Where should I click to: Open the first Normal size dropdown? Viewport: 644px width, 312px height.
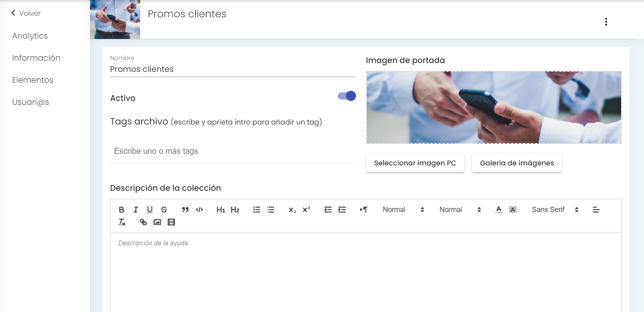[403, 210]
